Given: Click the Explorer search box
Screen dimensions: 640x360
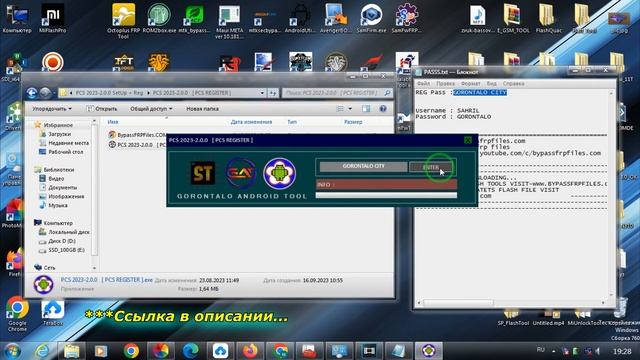Looking at the screenshot, I should [x=337, y=93].
